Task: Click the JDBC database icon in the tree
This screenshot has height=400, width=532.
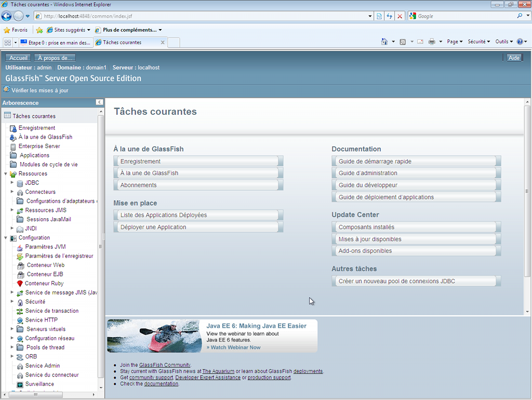Action: point(20,183)
